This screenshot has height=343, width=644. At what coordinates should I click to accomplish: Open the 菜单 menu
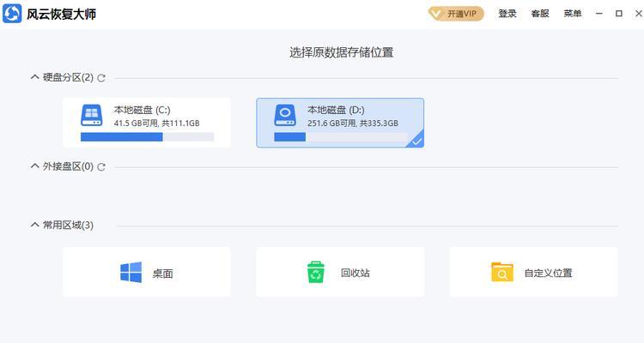tap(573, 14)
